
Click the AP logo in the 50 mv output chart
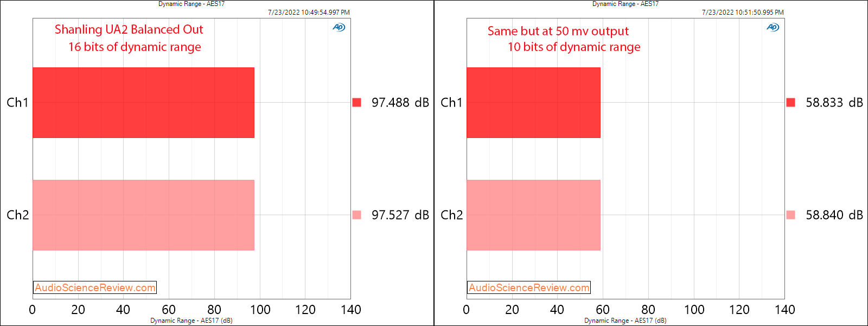tap(773, 27)
